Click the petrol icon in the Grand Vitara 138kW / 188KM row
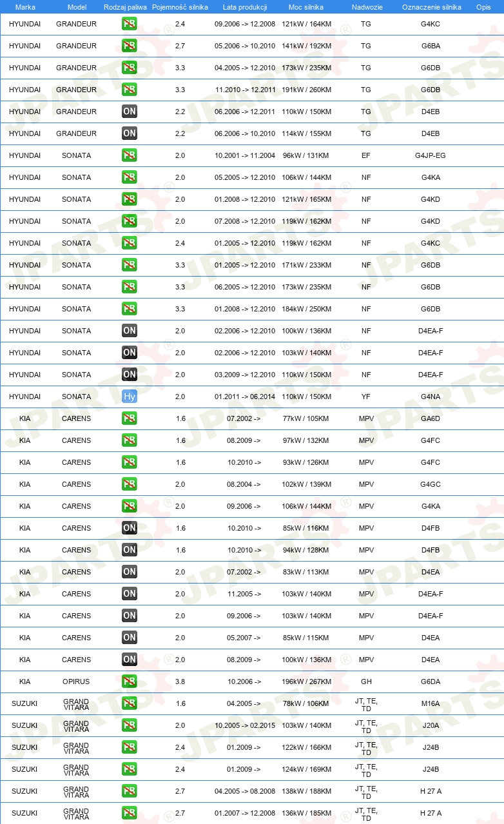 [x=130, y=791]
